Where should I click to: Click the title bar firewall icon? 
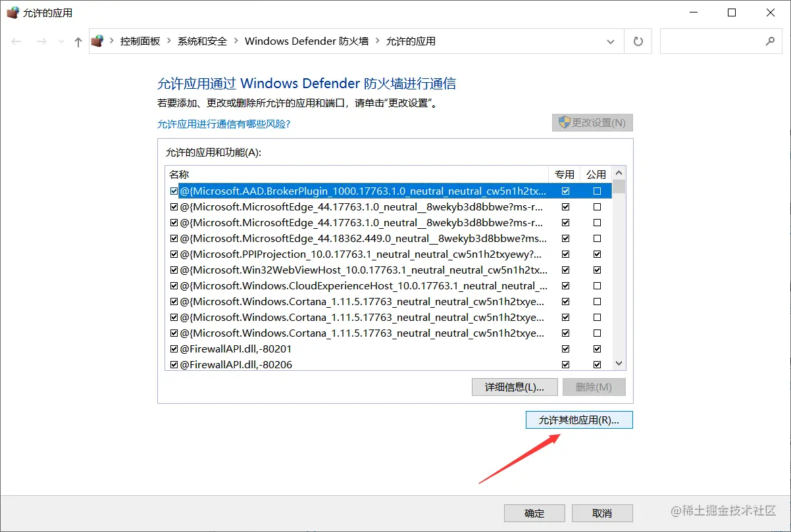[13, 12]
